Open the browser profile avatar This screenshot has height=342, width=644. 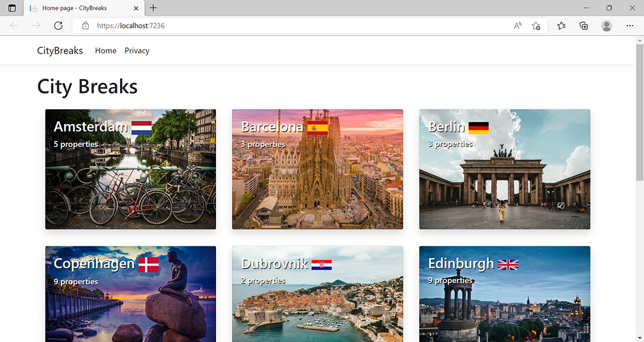click(606, 26)
